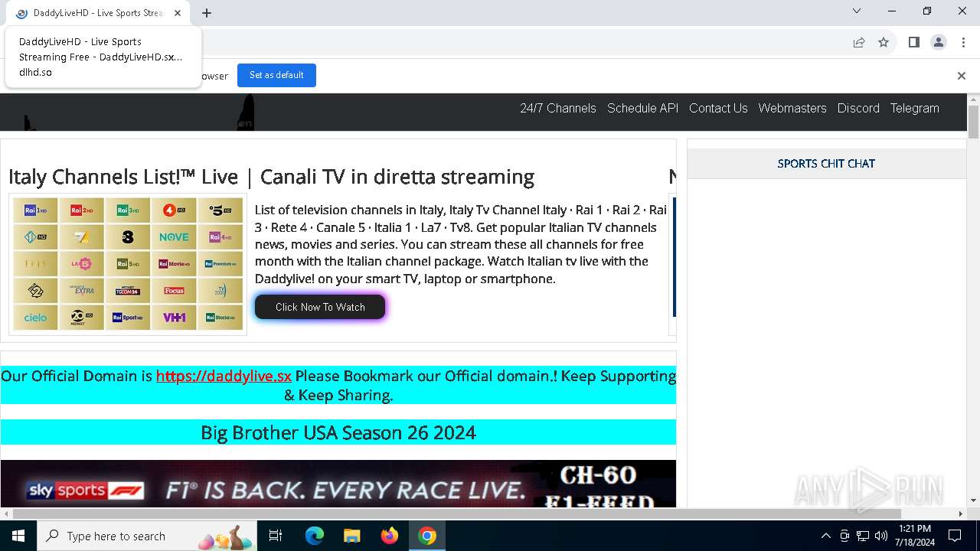
Task: Toggle the browser side panel icon
Action: point(913,42)
